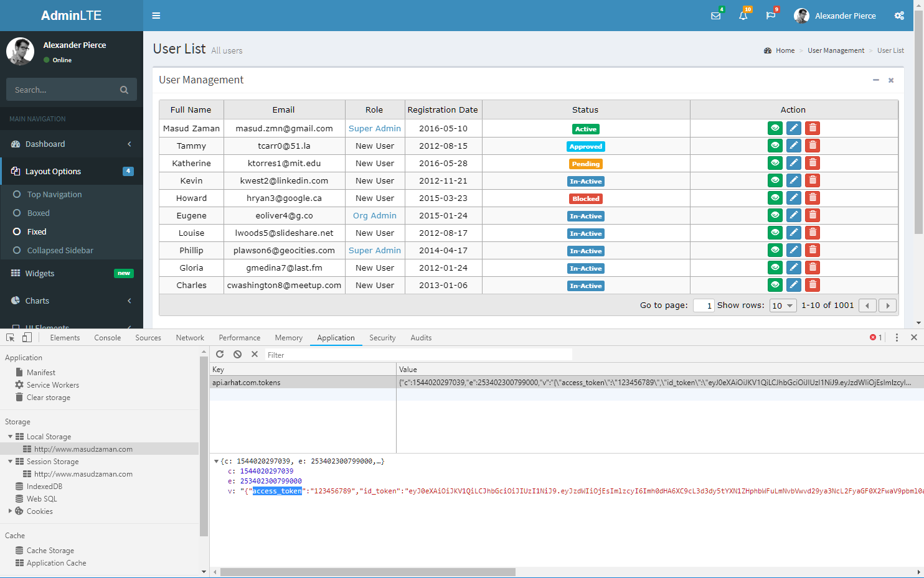The image size is (924, 578).
Task: Open the tasks flag icon
Action: 770,16
